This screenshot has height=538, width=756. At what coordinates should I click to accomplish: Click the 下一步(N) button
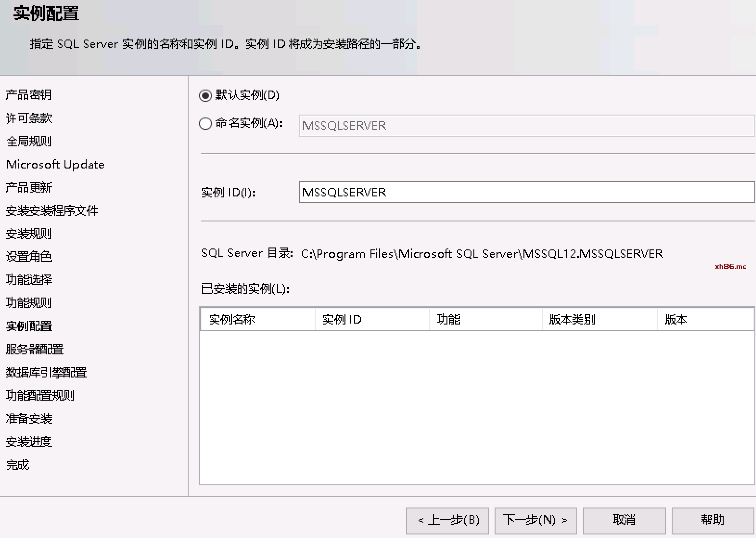(535, 520)
